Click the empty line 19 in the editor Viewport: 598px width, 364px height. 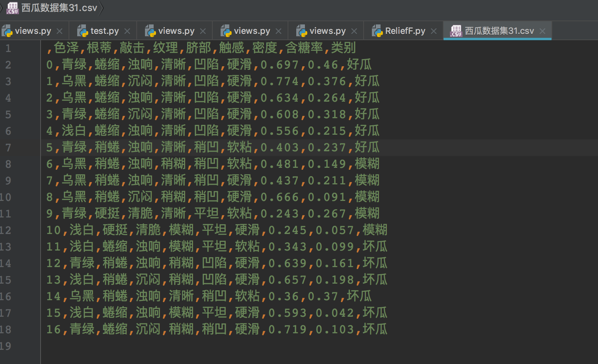pos(118,345)
